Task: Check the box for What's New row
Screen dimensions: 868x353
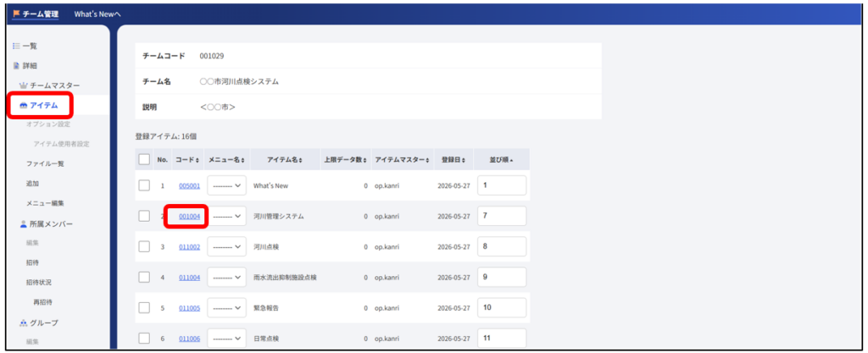Action: [144, 185]
